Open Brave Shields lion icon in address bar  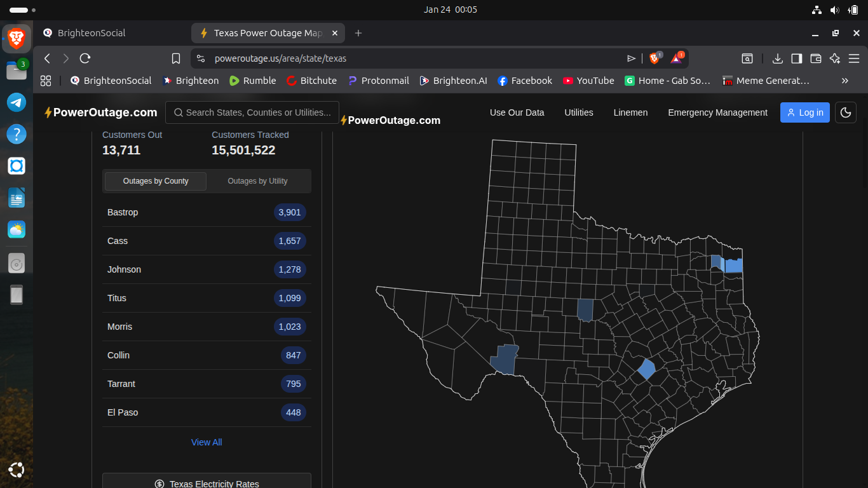654,58
